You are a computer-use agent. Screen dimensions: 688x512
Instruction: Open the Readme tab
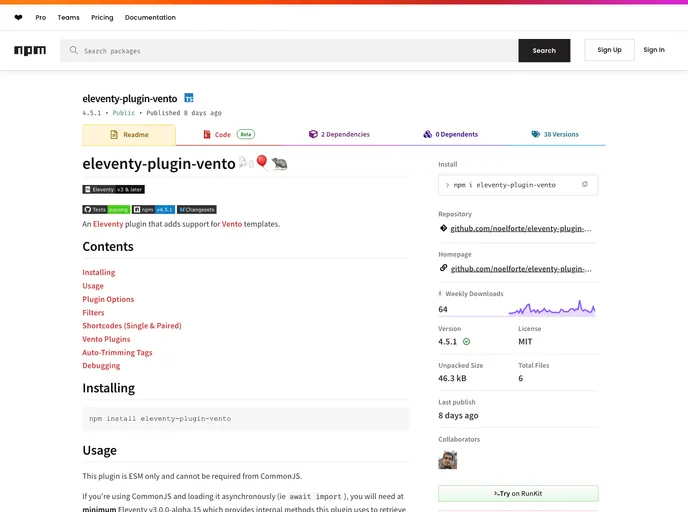(x=129, y=135)
